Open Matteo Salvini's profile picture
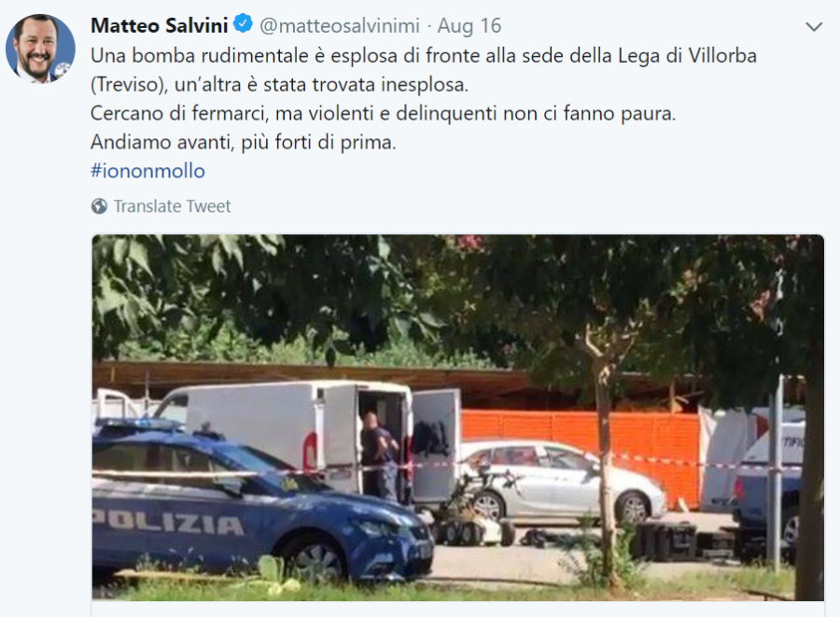840x617 pixels. click(40, 49)
